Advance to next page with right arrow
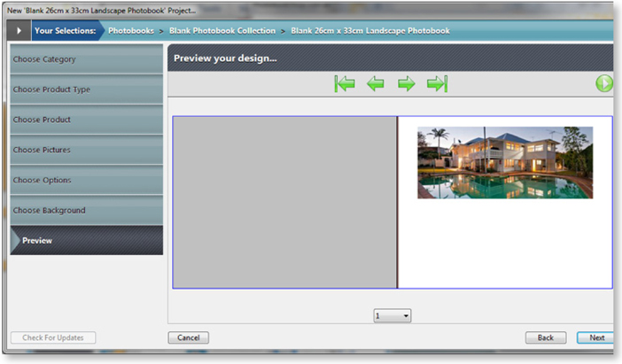This screenshot has height=364, width=622. (x=406, y=84)
